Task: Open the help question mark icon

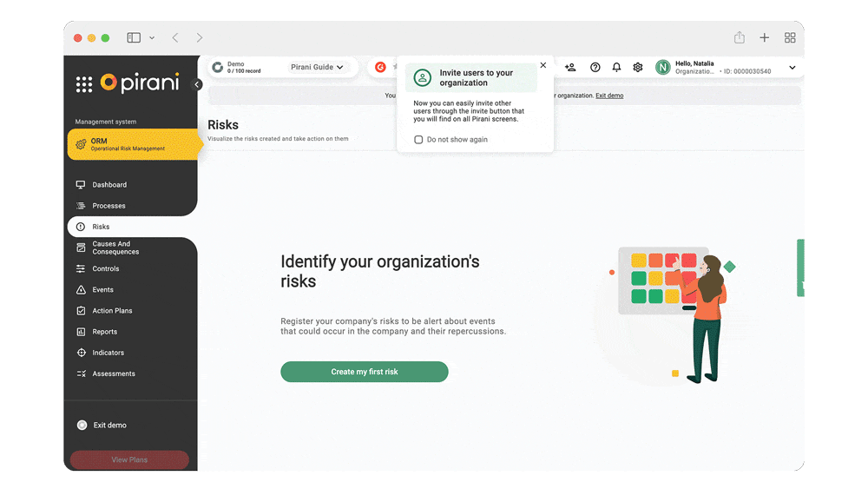Action: tap(595, 67)
